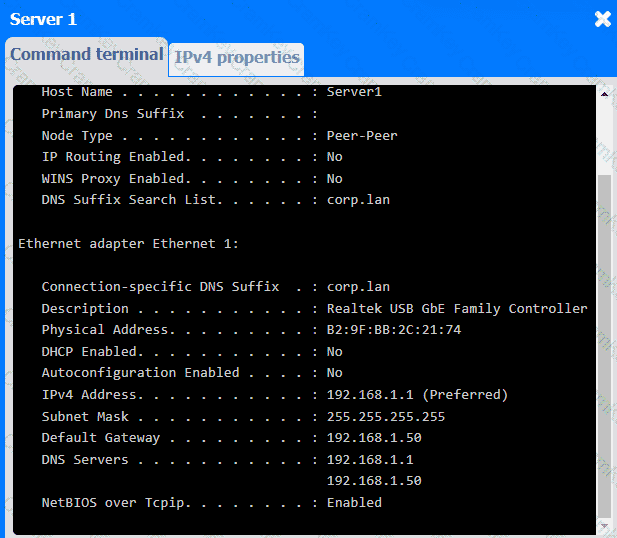Click the terminal scrollbar down arrow
The width and height of the screenshot is (617, 538).
(x=604, y=524)
